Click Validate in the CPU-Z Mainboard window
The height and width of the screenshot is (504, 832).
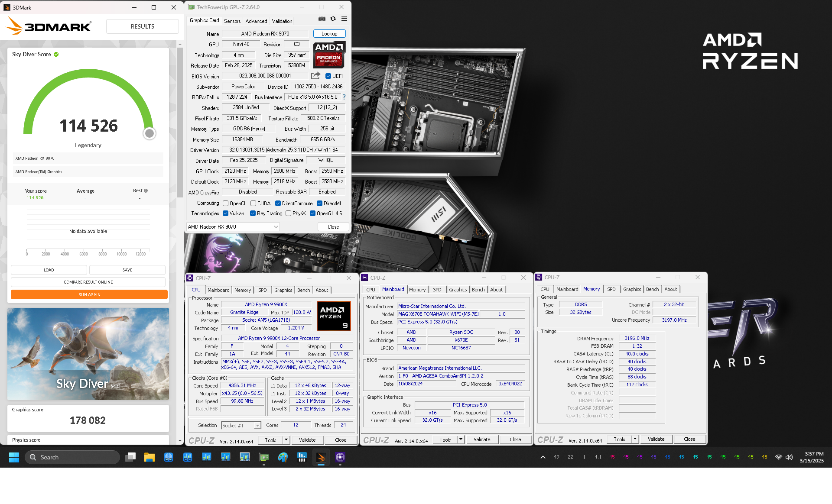coord(482,439)
